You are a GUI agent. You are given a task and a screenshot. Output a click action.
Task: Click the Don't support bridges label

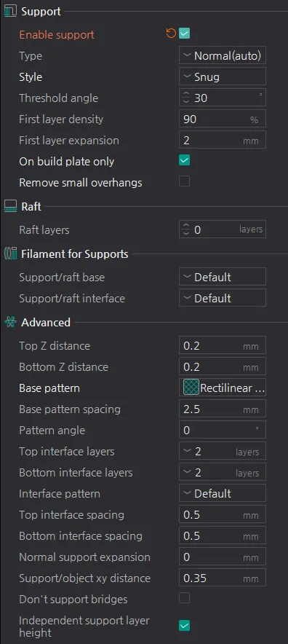tap(73, 600)
